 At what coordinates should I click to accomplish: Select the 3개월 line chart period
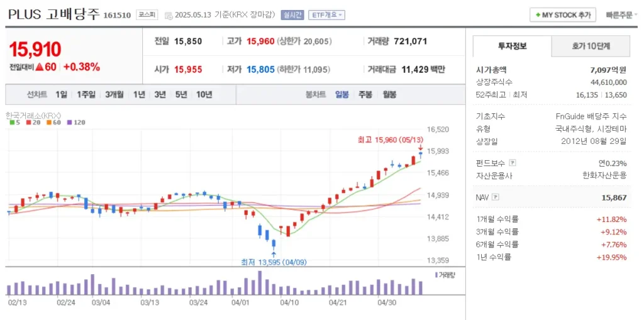click(114, 94)
